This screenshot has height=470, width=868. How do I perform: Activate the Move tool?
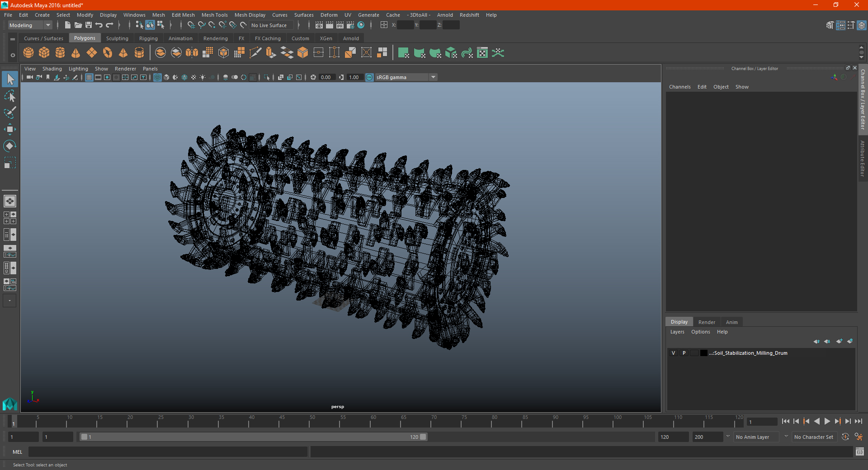(10, 129)
